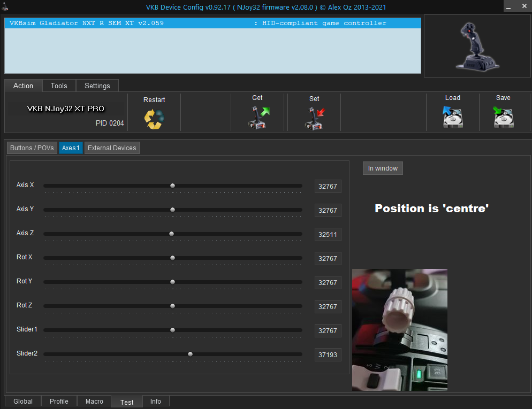
Task: Switch to the Buttons / POVs tab
Action: tap(32, 148)
